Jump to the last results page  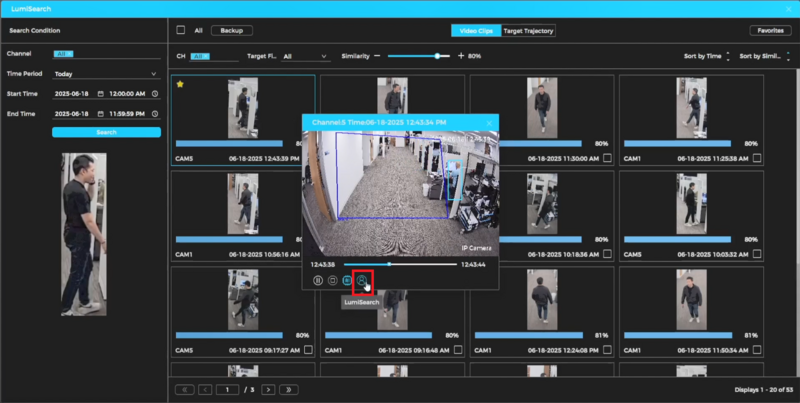(x=290, y=388)
